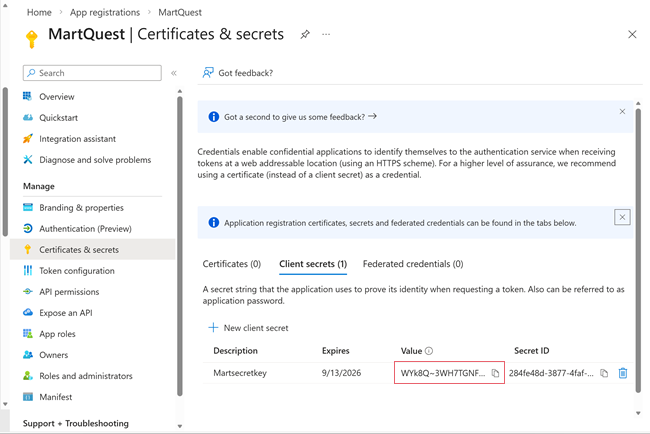
Task: Open the Manifest editor page
Action: point(56,397)
